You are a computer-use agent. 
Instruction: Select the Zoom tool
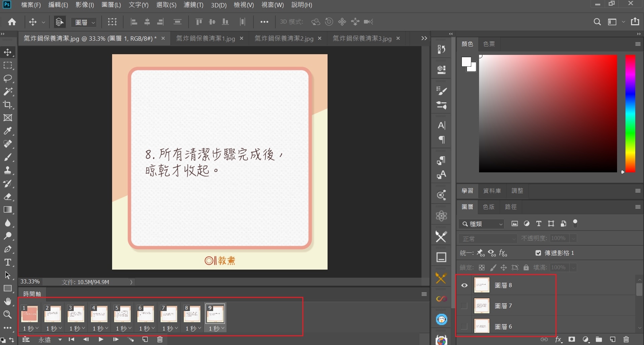(x=7, y=315)
